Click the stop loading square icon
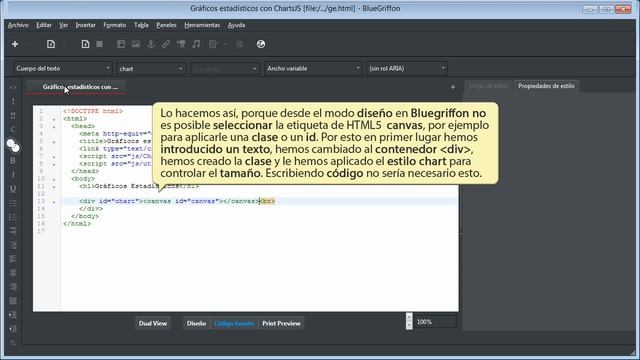The image size is (640, 360). [100, 44]
